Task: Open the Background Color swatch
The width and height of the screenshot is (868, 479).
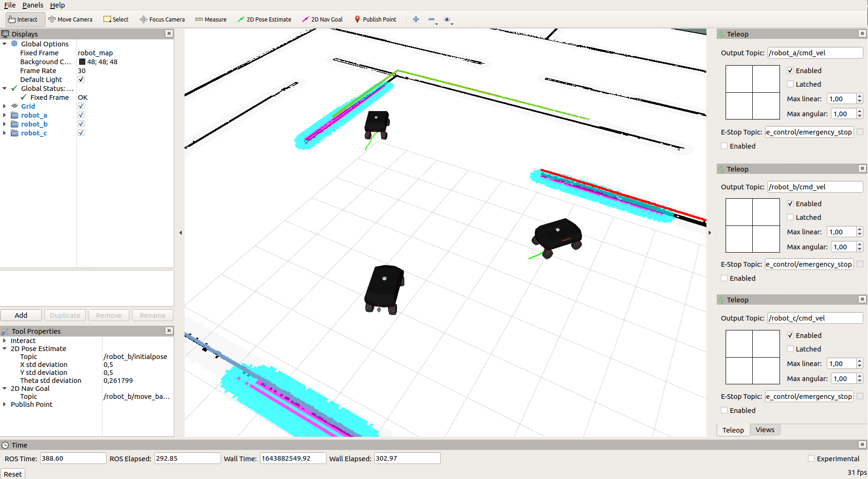Action: 82,61
